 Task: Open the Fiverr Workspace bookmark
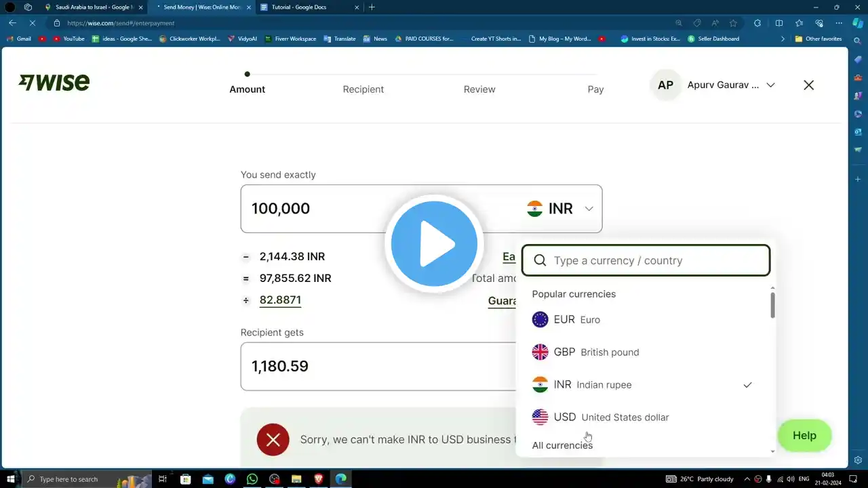[x=290, y=39]
